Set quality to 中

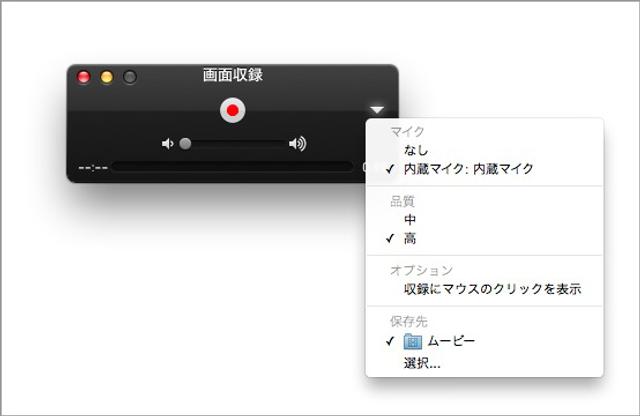click(484, 220)
